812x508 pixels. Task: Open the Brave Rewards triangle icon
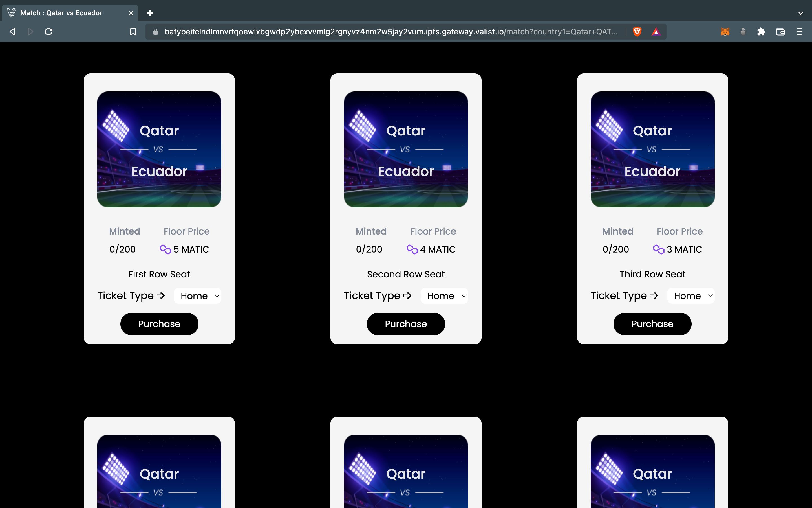tap(656, 32)
